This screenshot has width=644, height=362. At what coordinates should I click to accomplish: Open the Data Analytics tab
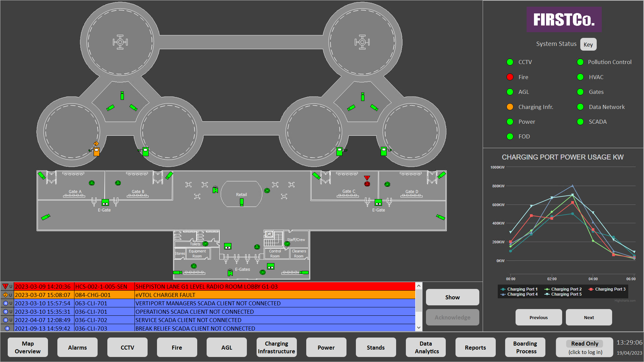(425, 347)
